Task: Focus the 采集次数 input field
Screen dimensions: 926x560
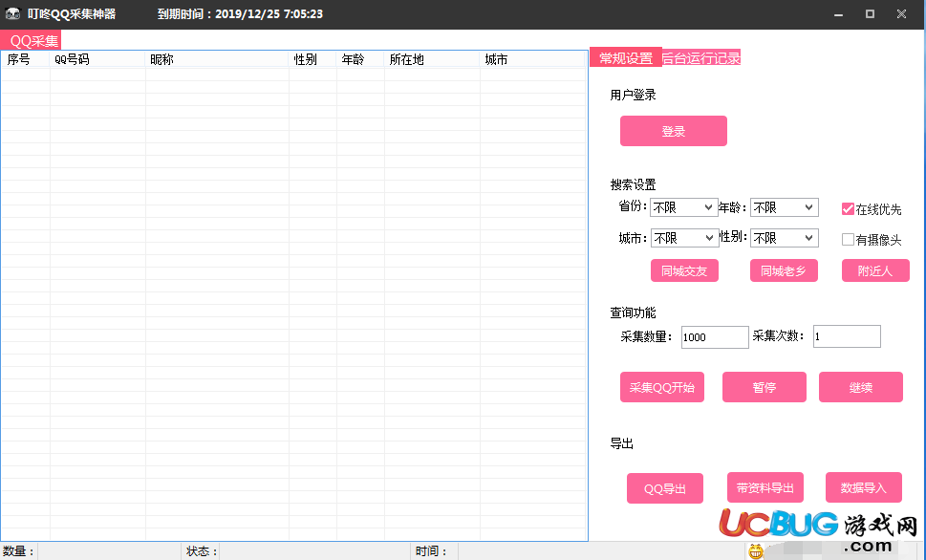Action: [847, 336]
